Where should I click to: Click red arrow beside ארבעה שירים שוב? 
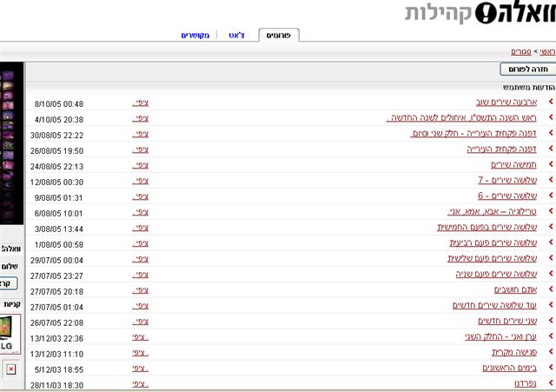550,103
